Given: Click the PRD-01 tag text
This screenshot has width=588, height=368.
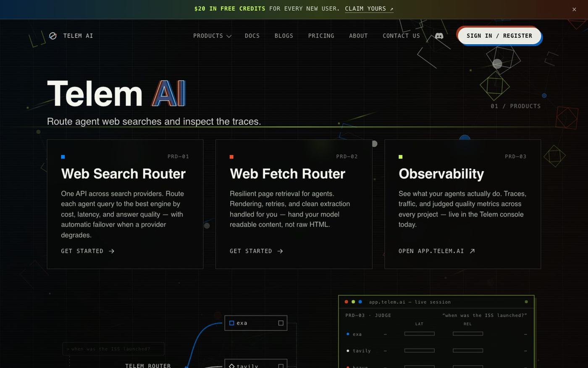Looking at the screenshot, I should 178,156.
